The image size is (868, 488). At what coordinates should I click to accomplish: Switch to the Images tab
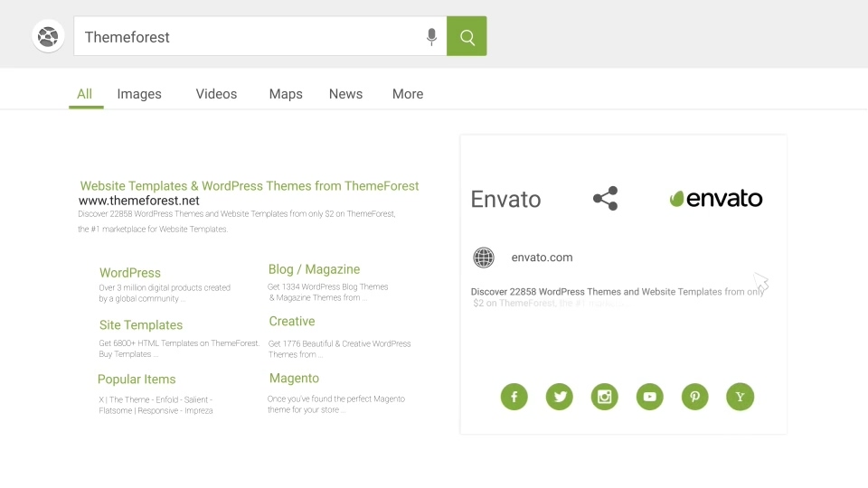click(x=139, y=94)
